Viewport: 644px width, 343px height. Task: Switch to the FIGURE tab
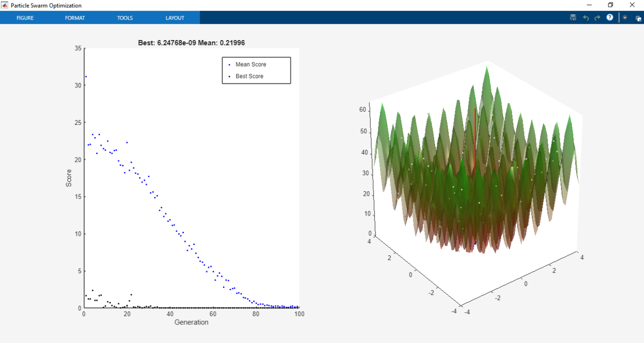(x=25, y=18)
